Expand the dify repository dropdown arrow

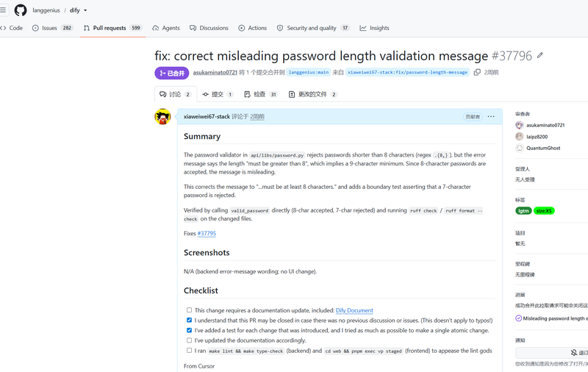(x=85, y=10)
